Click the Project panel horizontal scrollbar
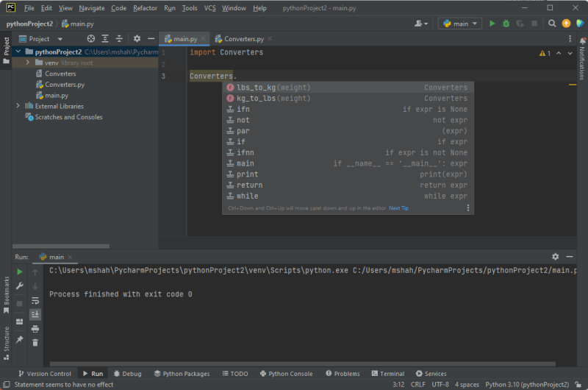The width and height of the screenshot is (588, 390). pyautogui.click(x=61, y=247)
